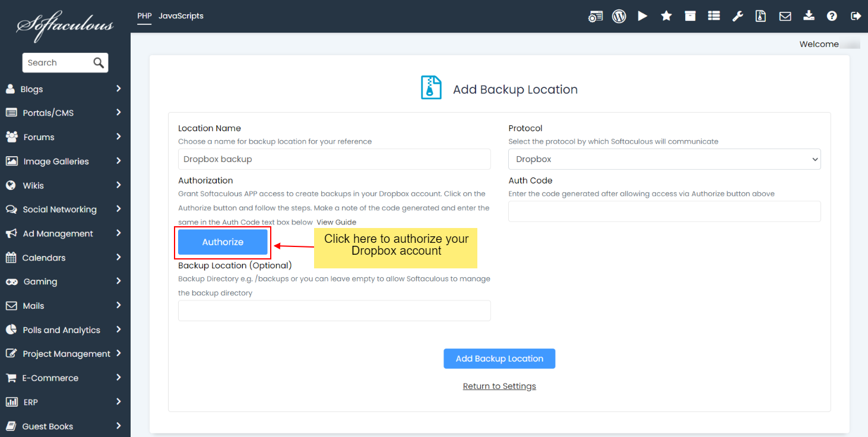This screenshot has width=868, height=437.
Task: Open the question mark help icon
Action: pyautogui.click(x=832, y=16)
